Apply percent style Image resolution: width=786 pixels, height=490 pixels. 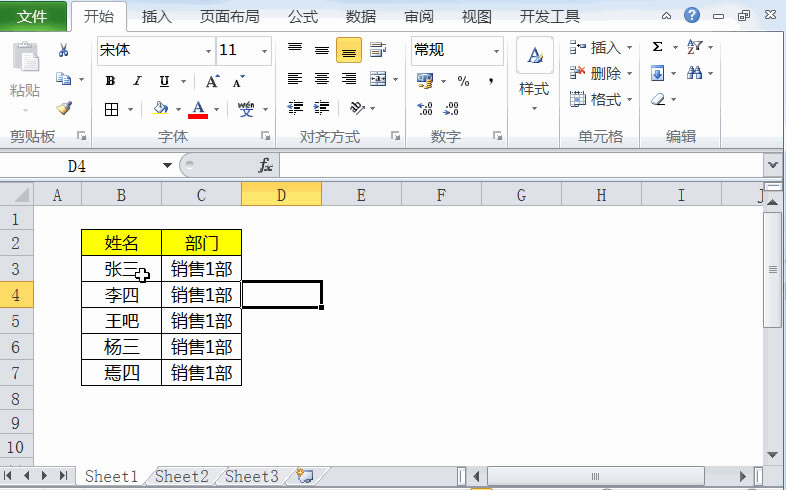coord(463,81)
